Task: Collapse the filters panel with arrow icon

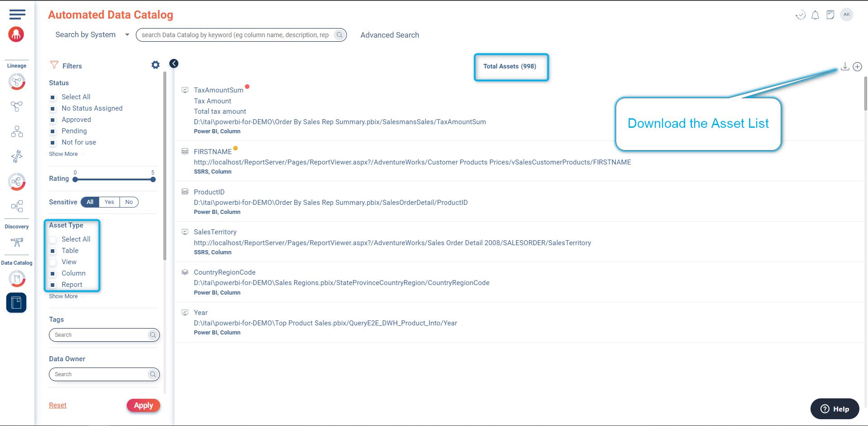Action: tap(174, 63)
